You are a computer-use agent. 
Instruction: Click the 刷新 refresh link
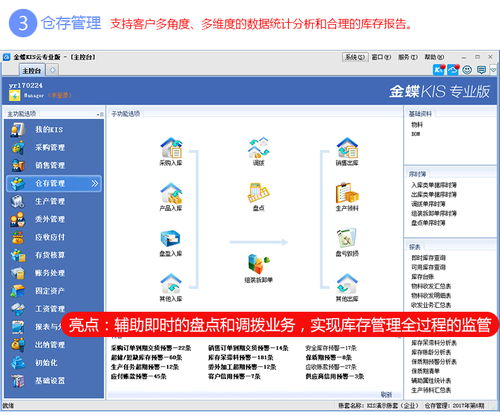(x=386, y=395)
